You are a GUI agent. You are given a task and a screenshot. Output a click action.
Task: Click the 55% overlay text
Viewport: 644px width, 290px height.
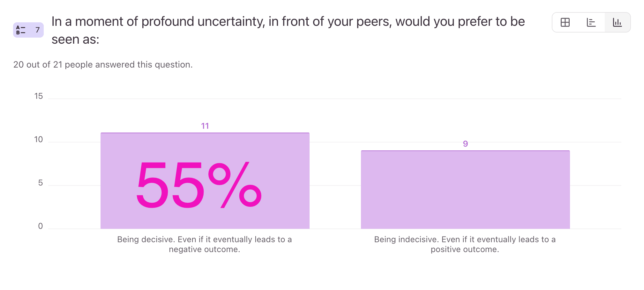click(199, 185)
